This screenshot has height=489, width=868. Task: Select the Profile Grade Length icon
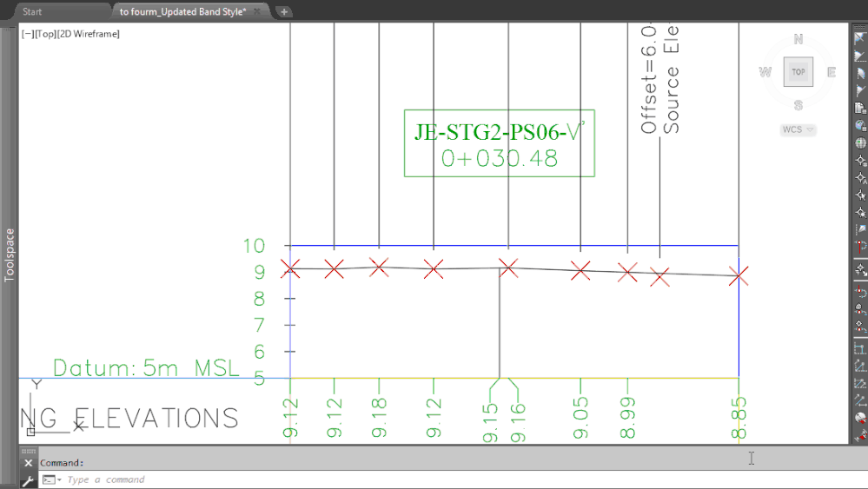pyautogui.click(x=860, y=400)
